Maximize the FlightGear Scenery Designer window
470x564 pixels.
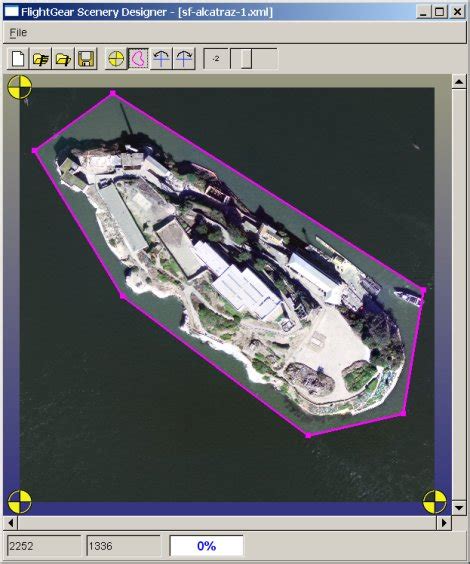(x=439, y=12)
